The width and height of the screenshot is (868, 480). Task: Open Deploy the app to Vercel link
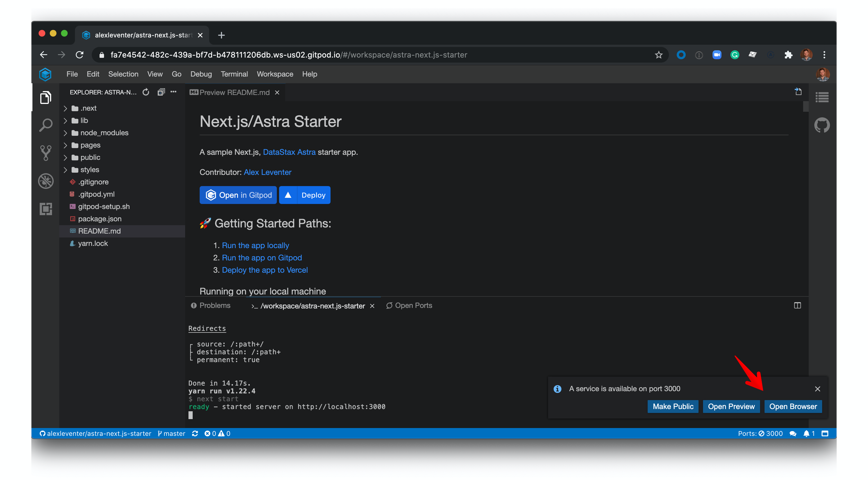(x=265, y=270)
